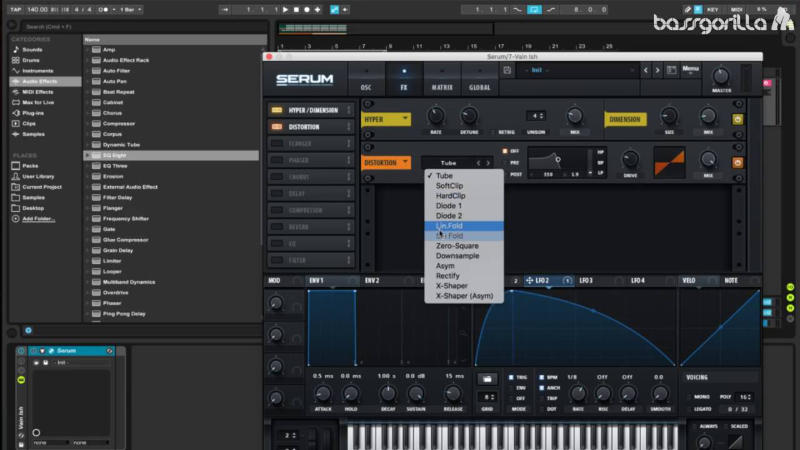Open browser Drums category

click(31, 60)
